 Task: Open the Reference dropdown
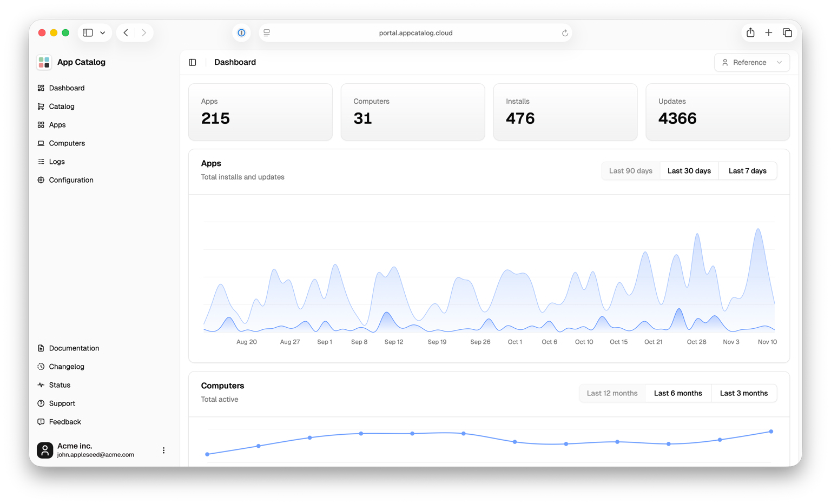pyautogui.click(x=751, y=63)
